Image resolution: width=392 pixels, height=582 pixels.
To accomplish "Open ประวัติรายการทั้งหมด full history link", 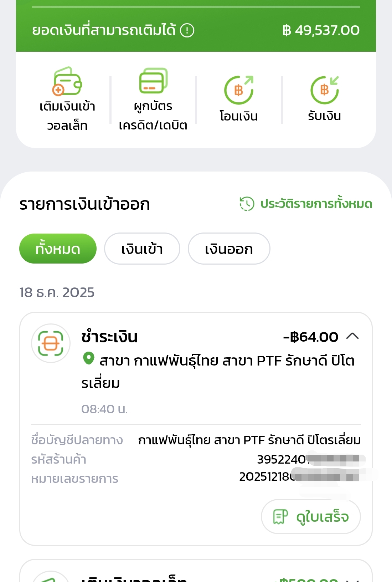I will (316, 204).
